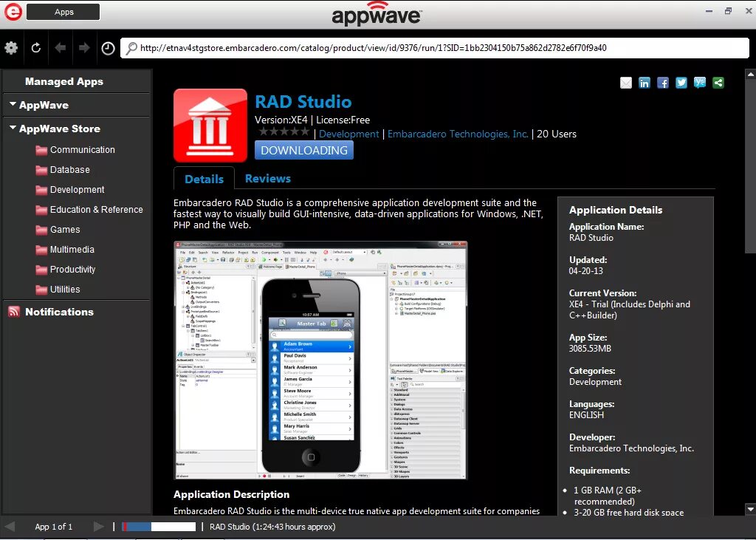Screen dimensions: 756x540
Task: Click the RAD Studio title link
Action: coord(303,102)
